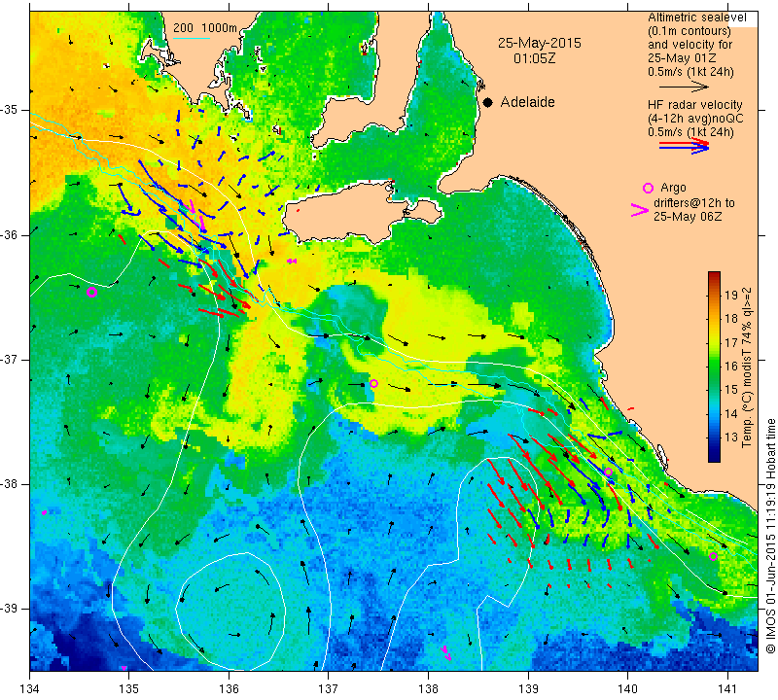
Task: Click the longitude axis label 136
Action: [229, 689]
